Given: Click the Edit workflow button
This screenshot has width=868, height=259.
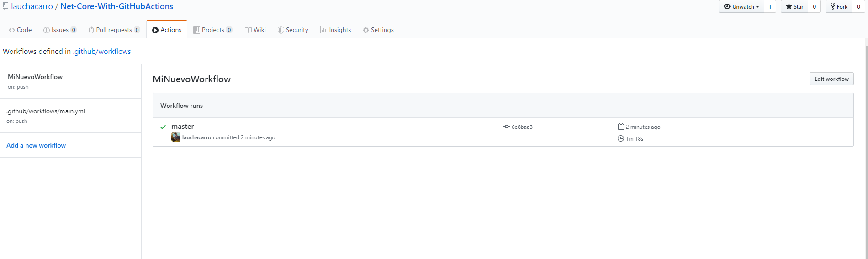Looking at the screenshot, I should click(x=831, y=79).
